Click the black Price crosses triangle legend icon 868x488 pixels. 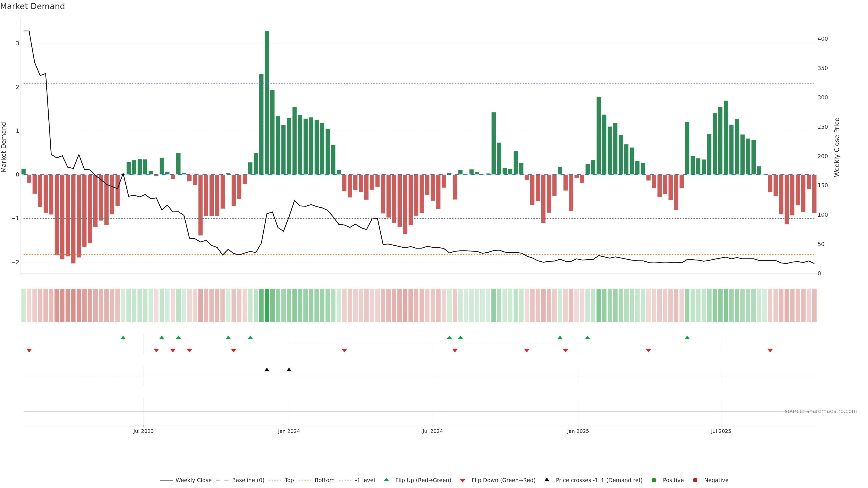pyautogui.click(x=547, y=480)
